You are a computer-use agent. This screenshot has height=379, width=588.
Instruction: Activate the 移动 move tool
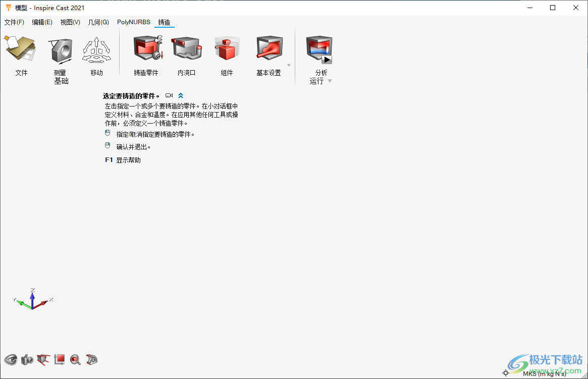tap(96, 50)
